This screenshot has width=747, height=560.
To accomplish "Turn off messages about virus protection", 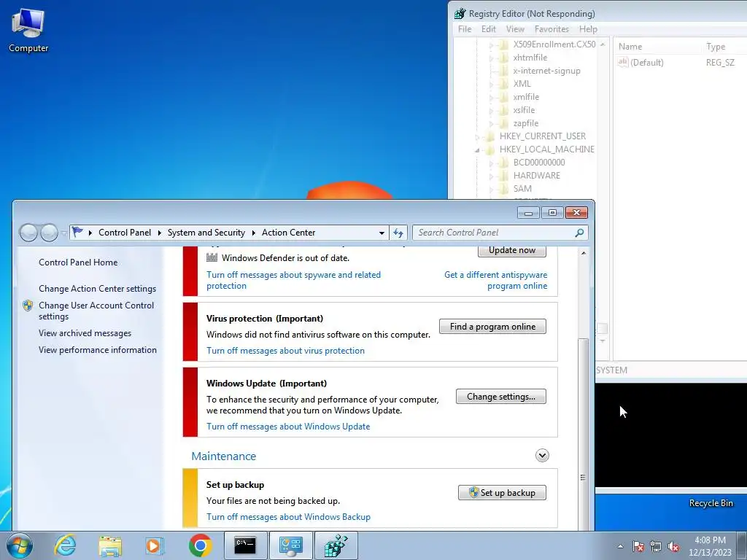I will [x=285, y=351].
